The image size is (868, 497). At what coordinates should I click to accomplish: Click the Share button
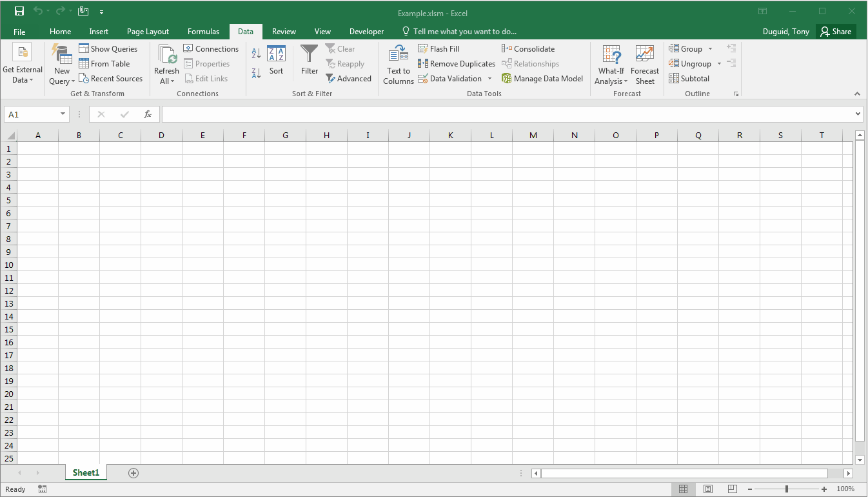(x=836, y=31)
